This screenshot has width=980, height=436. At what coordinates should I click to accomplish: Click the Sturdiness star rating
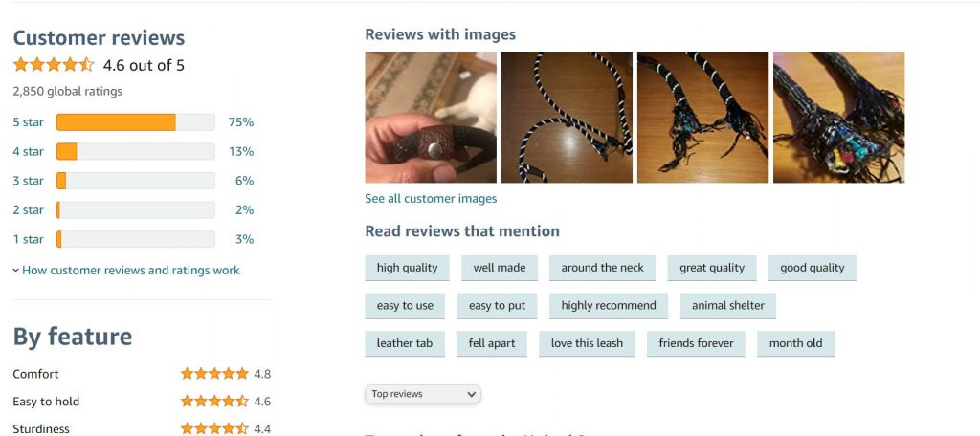point(214,428)
